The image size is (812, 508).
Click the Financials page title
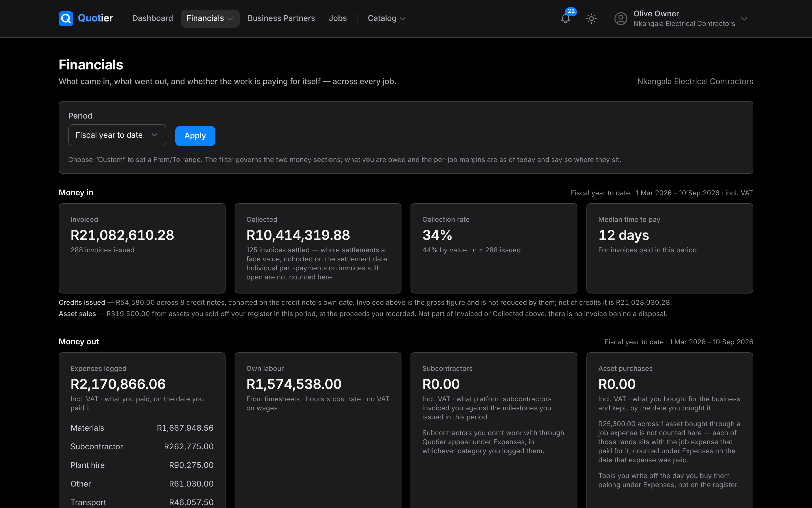pos(91,65)
